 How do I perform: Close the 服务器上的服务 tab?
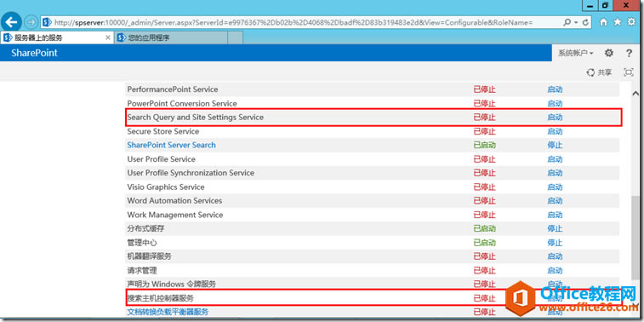[108, 37]
